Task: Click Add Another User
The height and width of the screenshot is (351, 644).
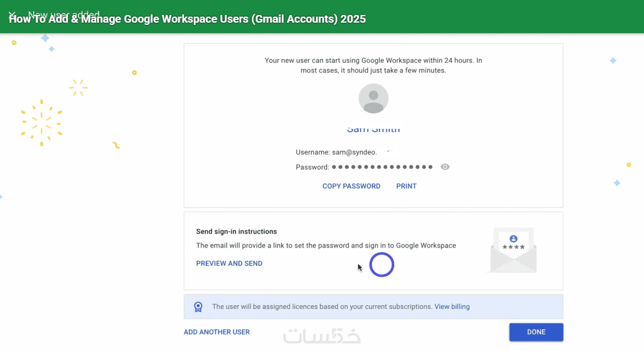Action: pos(216,332)
